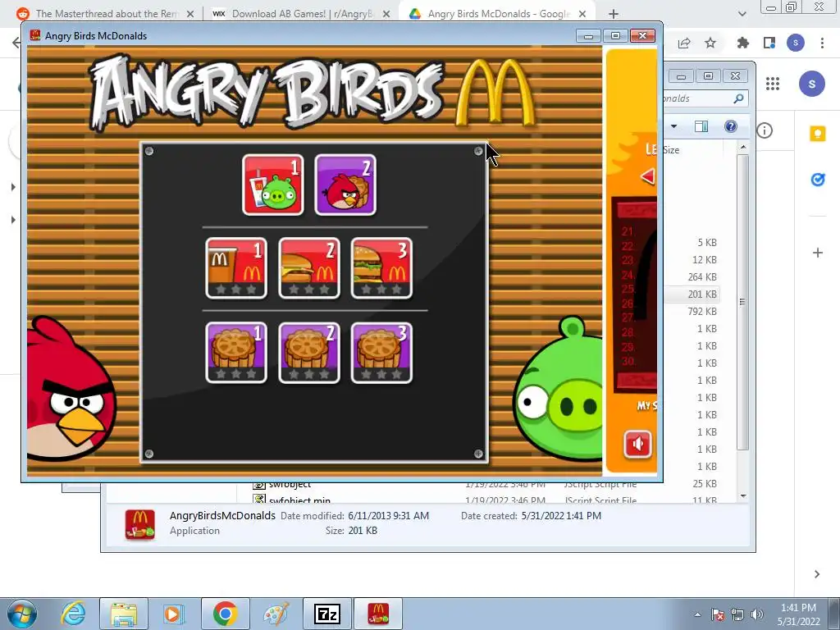Open Explorer view options dropdown arrow

pos(674,126)
